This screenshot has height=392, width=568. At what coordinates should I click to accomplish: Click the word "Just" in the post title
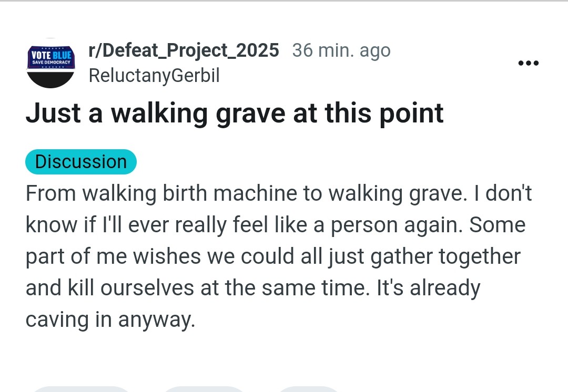pyautogui.click(x=53, y=113)
